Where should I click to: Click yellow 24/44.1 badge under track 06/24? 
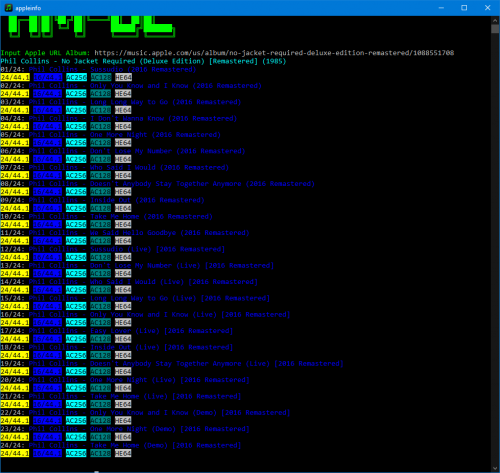[15, 159]
